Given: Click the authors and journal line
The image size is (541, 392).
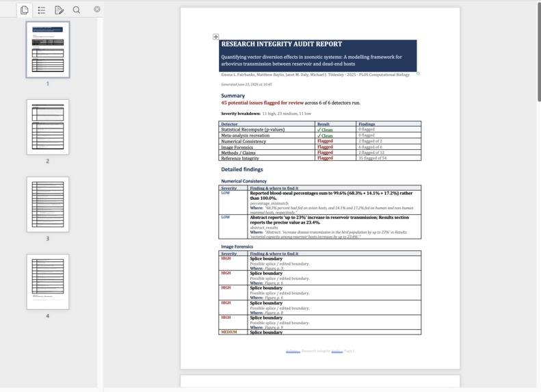Looking at the screenshot, I should click(315, 75).
